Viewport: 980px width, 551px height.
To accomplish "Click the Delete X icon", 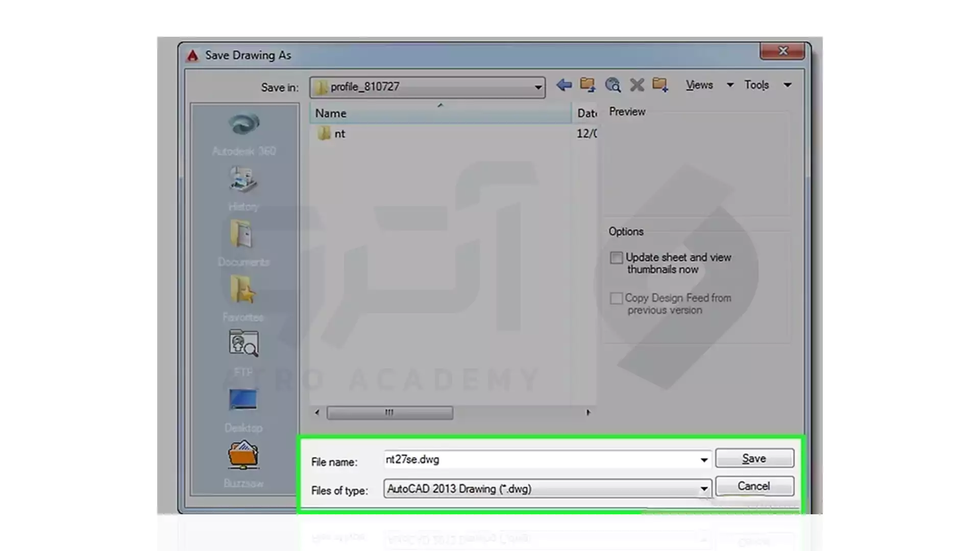I will click(x=637, y=85).
